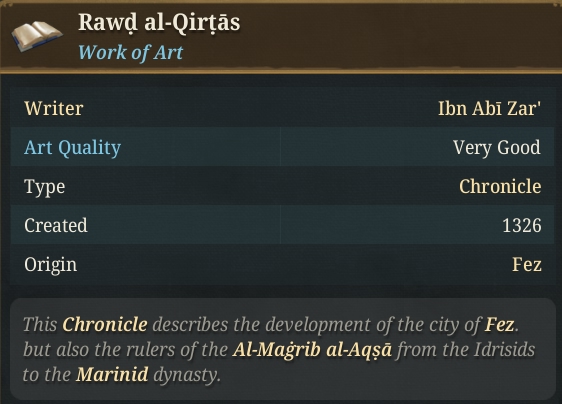Select the Origin row label

click(x=51, y=265)
